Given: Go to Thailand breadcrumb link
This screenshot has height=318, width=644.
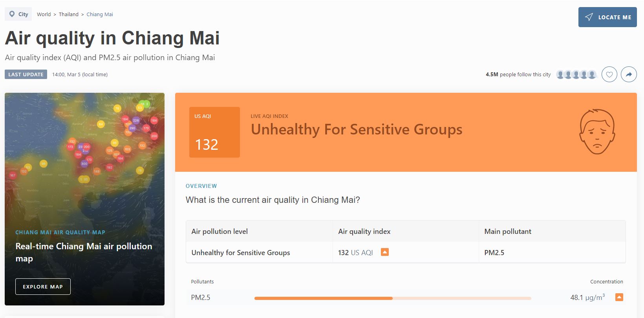Looking at the screenshot, I should click(69, 15).
